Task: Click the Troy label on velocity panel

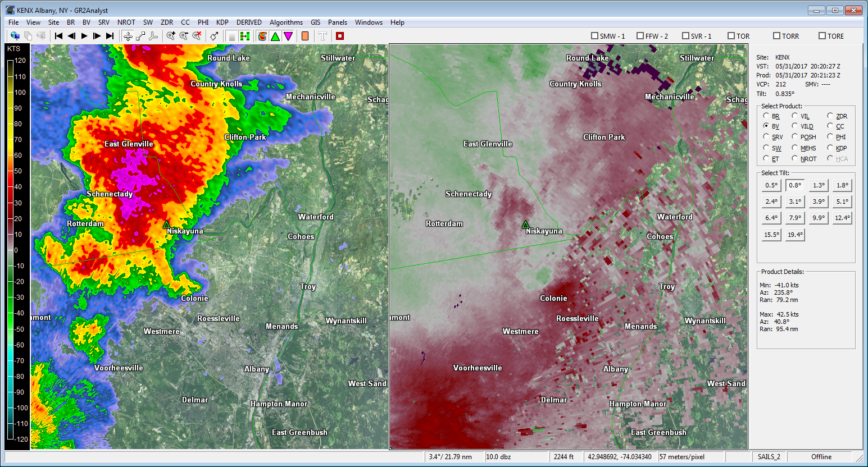Action: coord(667,286)
